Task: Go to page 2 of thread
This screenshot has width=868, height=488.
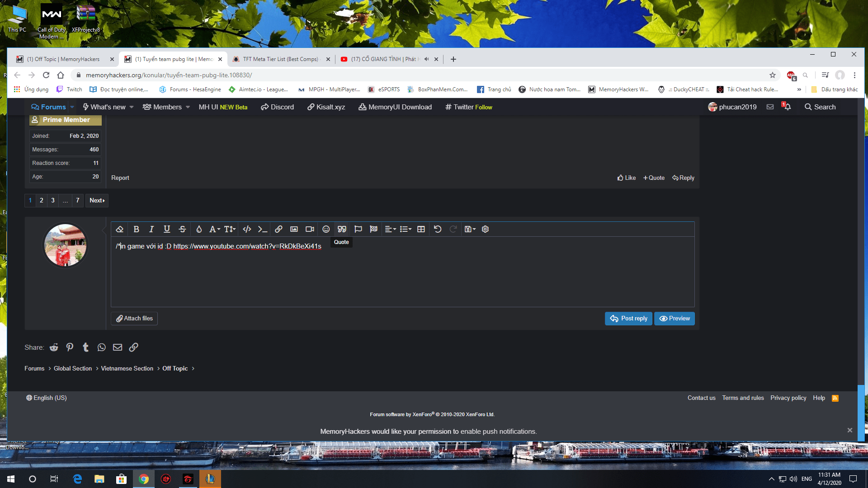Action: click(x=42, y=200)
